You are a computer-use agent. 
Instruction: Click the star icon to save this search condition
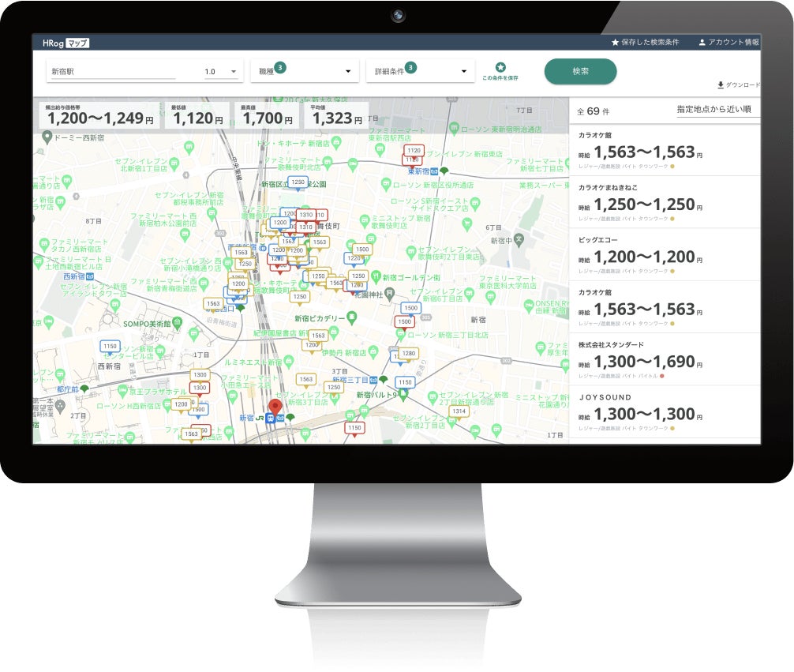click(500, 67)
